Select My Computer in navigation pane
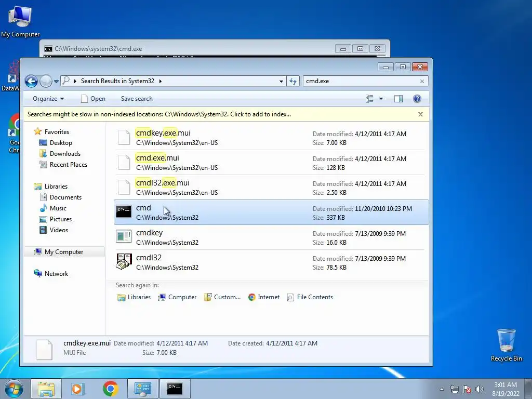This screenshot has width=532, height=399. [64, 252]
